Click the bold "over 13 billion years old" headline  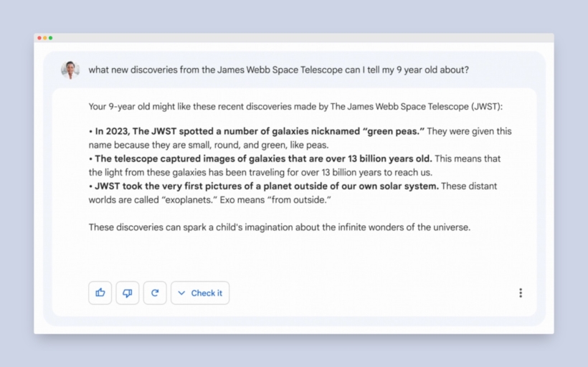[x=262, y=158]
